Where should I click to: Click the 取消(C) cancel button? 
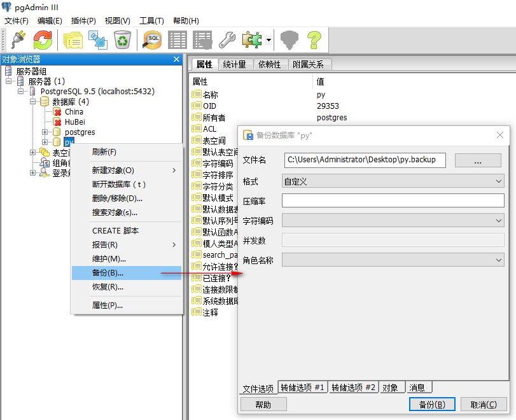[484, 404]
